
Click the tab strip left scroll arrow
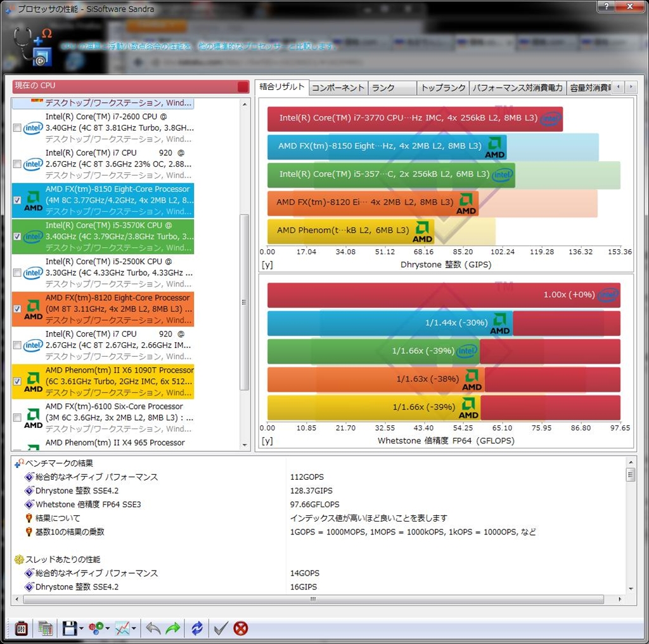618,87
